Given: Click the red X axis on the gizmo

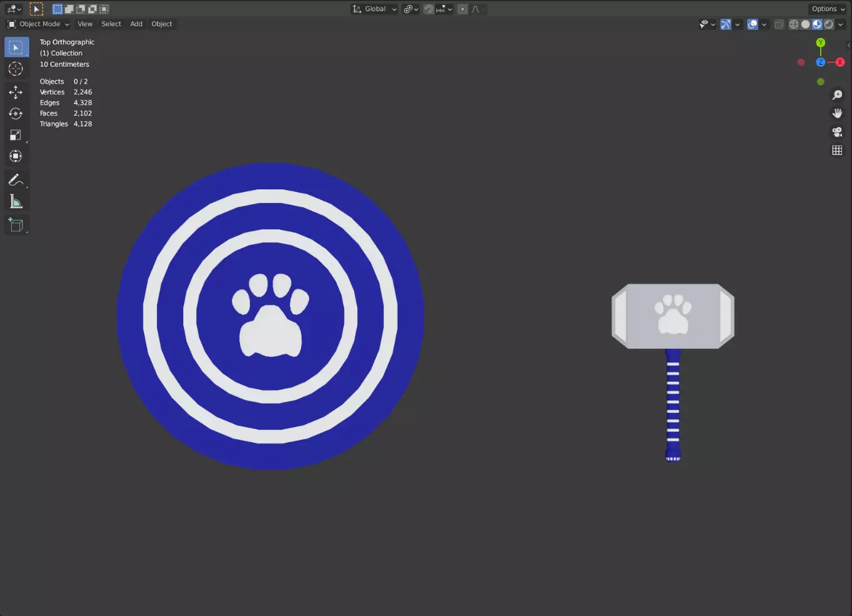Looking at the screenshot, I should coord(840,62).
